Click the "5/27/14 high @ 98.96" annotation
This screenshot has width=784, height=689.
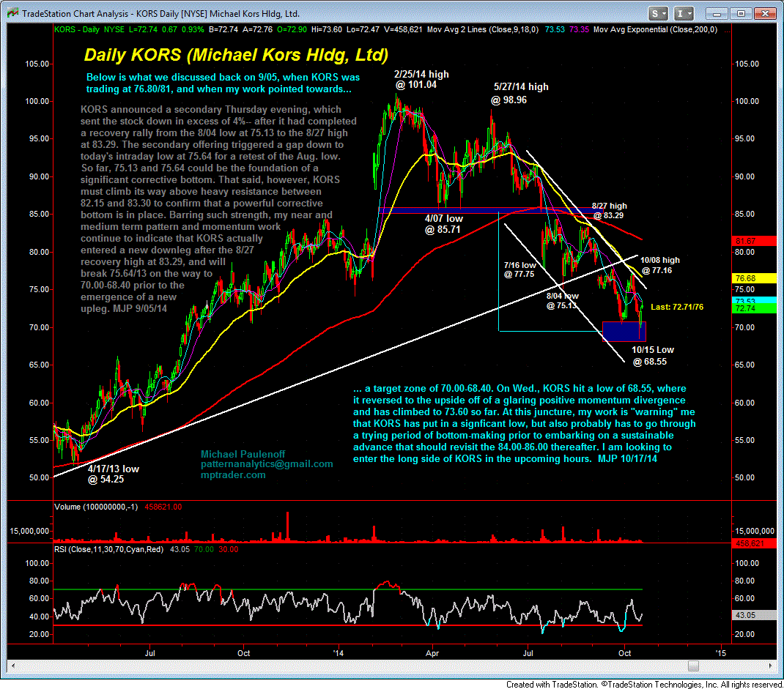520,94
